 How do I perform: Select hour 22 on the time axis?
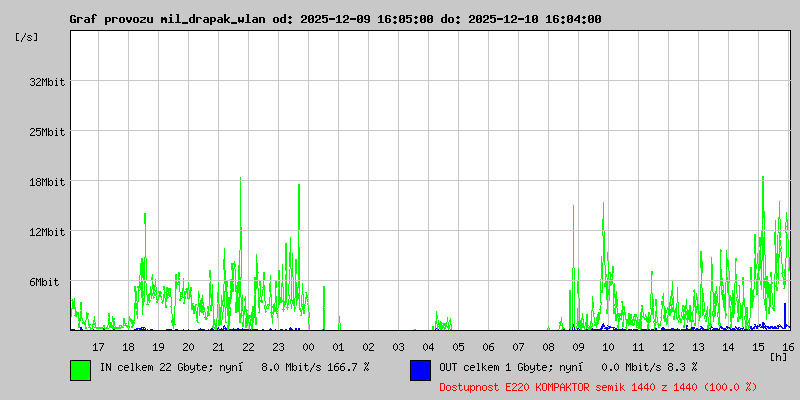pos(248,346)
